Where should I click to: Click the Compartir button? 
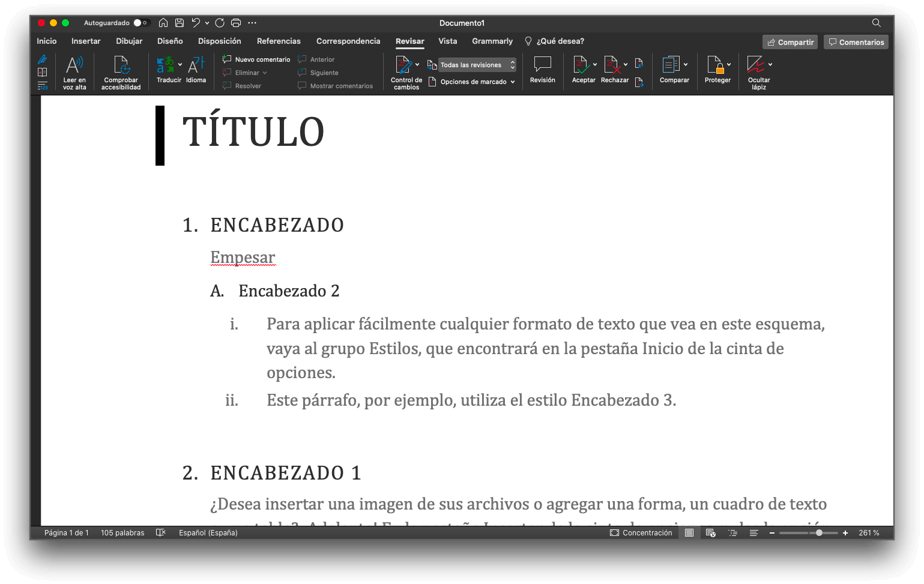790,42
